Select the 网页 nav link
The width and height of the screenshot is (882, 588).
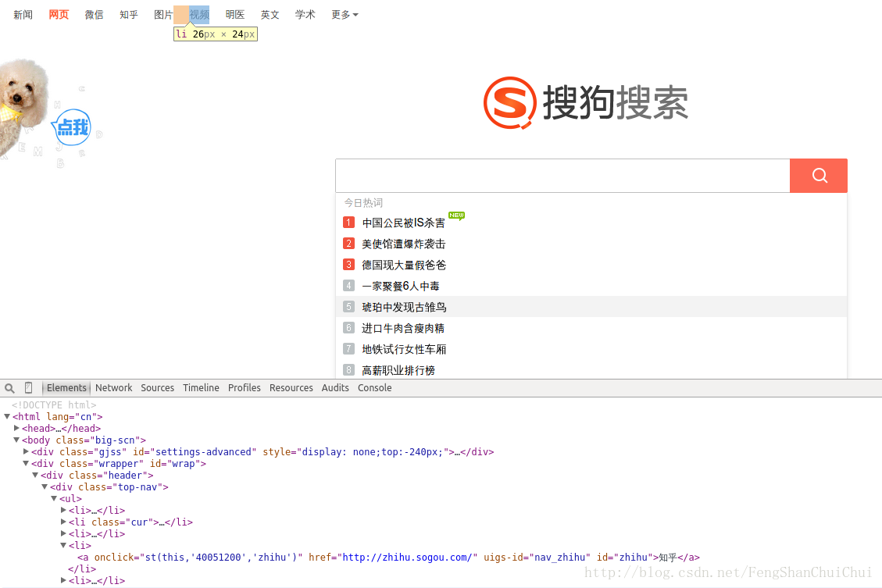coord(59,15)
